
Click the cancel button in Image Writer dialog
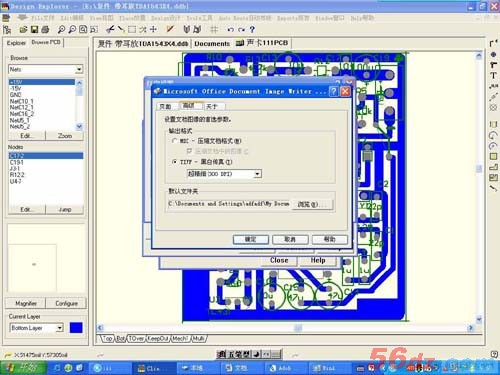pos(290,239)
